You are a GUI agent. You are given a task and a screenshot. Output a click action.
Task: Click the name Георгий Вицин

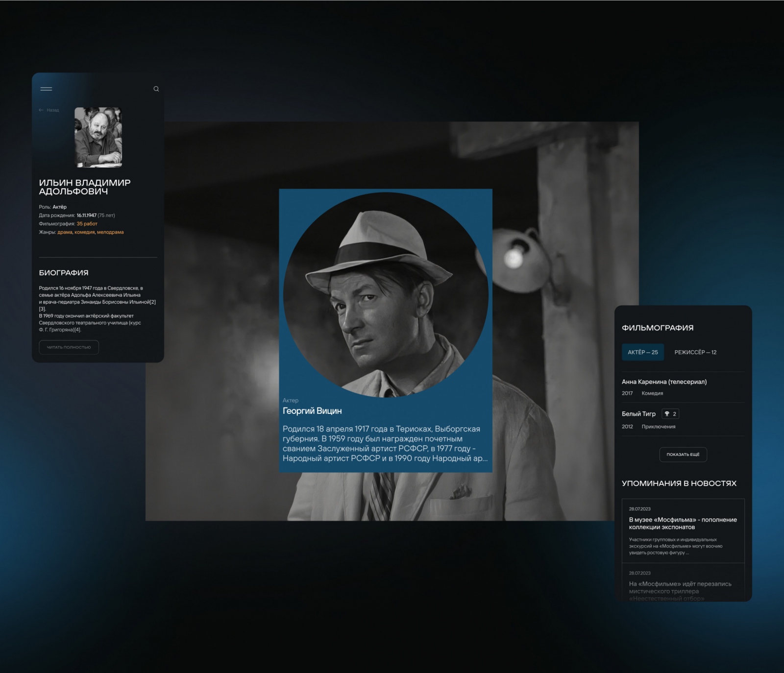coord(312,411)
